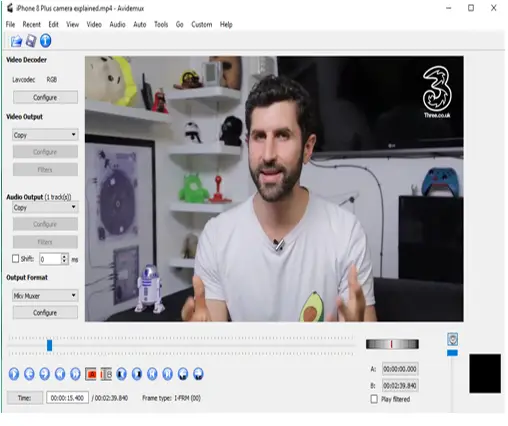This screenshot has height=426, width=508.
Task: Click the Save Video floppy icon
Action: point(31,41)
